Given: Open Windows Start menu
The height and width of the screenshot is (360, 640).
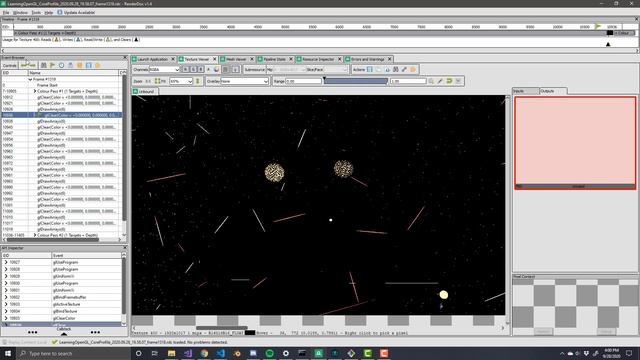Looking at the screenshot, I should tap(8, 353).
